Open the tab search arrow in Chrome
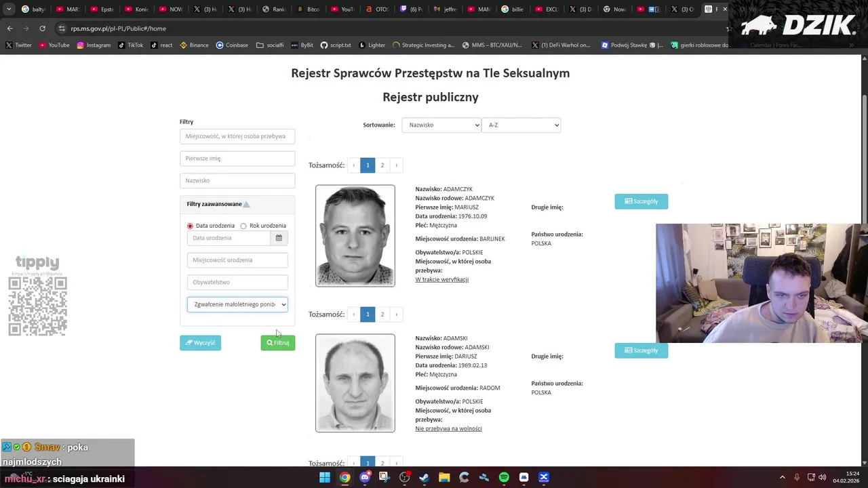The width and height of the screenshot is (868, 488). (9, 9)
